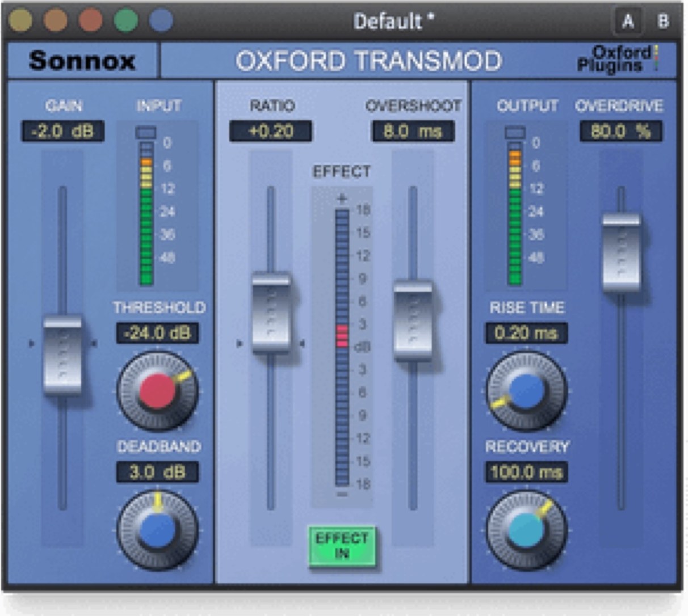This screenshot has height=616, width=688.
Task: Click the OVERDRIVE label
Action: 619,106
